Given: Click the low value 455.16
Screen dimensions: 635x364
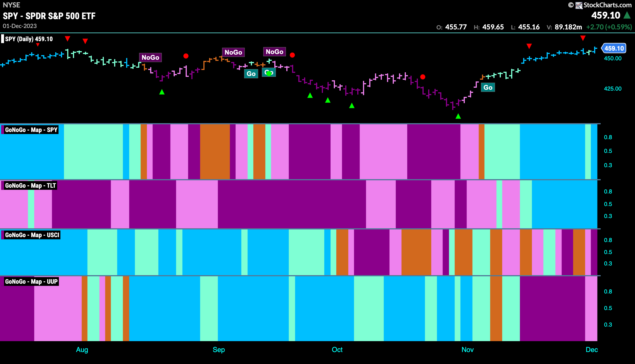Looking at the screenshot, I should click(x=529, y=27).
